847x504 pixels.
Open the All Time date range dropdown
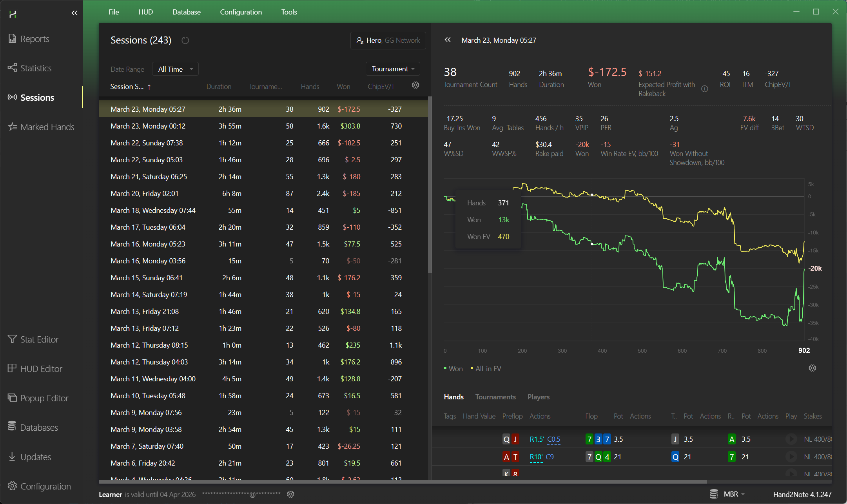pos(175,69)
